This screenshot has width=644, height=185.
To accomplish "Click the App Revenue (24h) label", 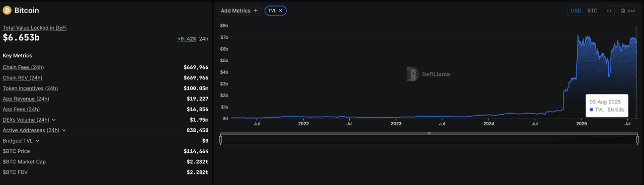I will pyautogui.click(x=26, y=99).
